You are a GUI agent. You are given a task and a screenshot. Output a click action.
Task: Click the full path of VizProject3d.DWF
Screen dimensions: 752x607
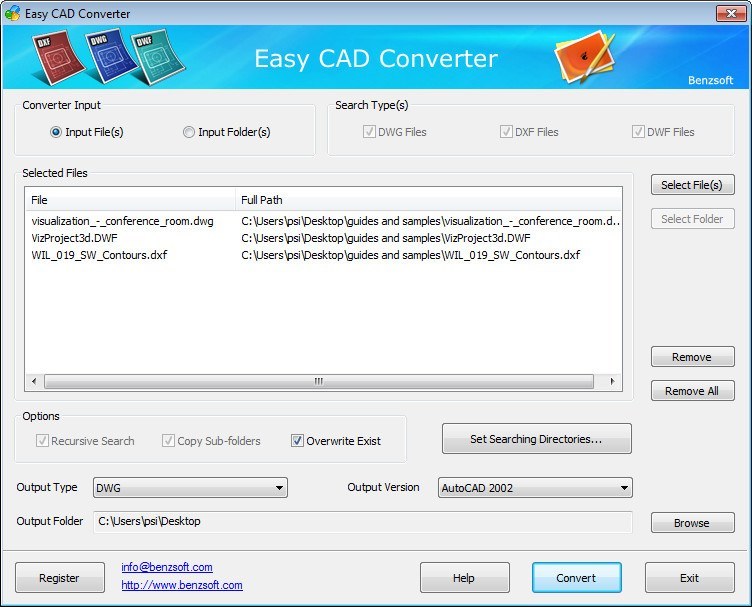[386, 238]
